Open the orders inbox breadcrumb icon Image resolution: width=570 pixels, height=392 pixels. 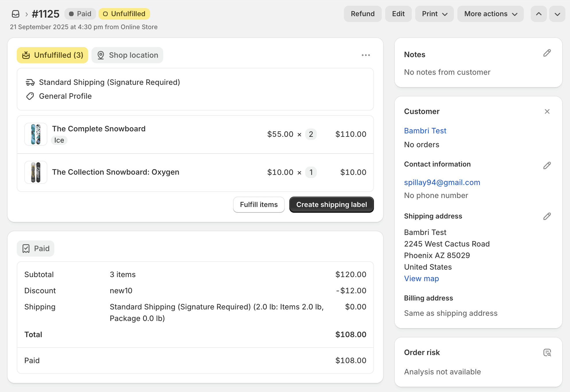click(16, 14)
